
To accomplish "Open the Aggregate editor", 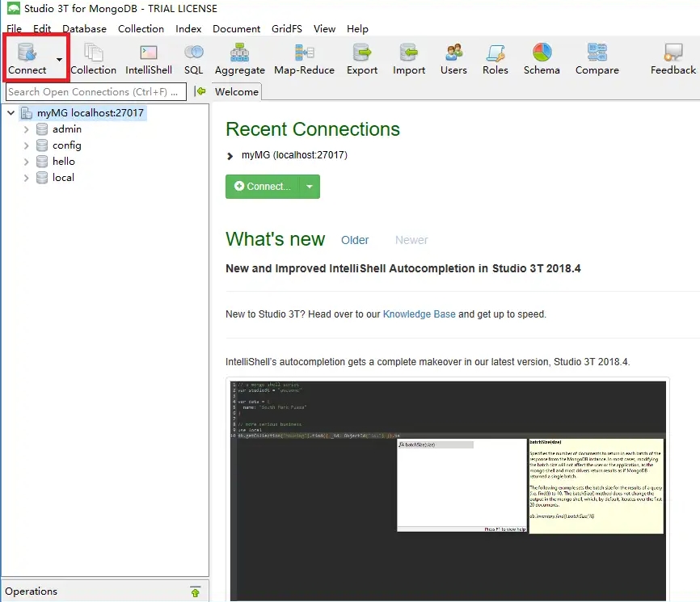I will pyautogui.click(x=240, y=58).
